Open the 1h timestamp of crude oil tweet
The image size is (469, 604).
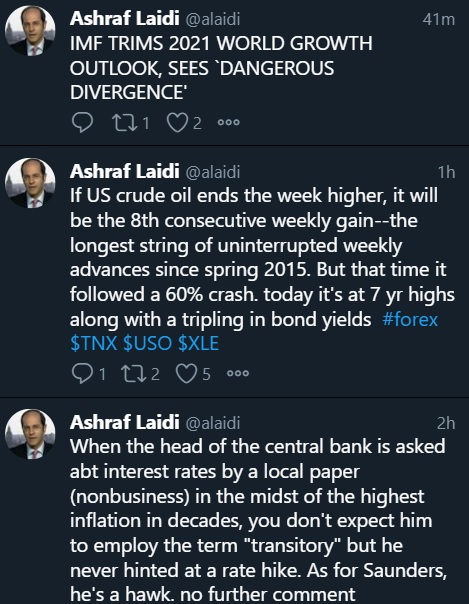(447, 172)
